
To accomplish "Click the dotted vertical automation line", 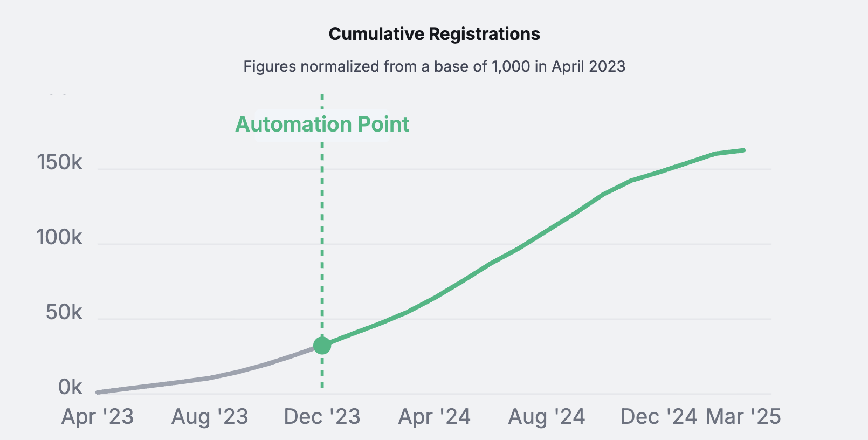I will click(x=322, y=240).
